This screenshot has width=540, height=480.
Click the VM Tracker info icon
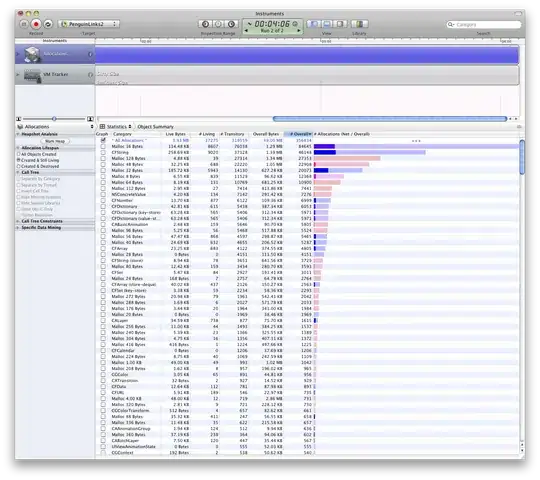coord(91,75)
